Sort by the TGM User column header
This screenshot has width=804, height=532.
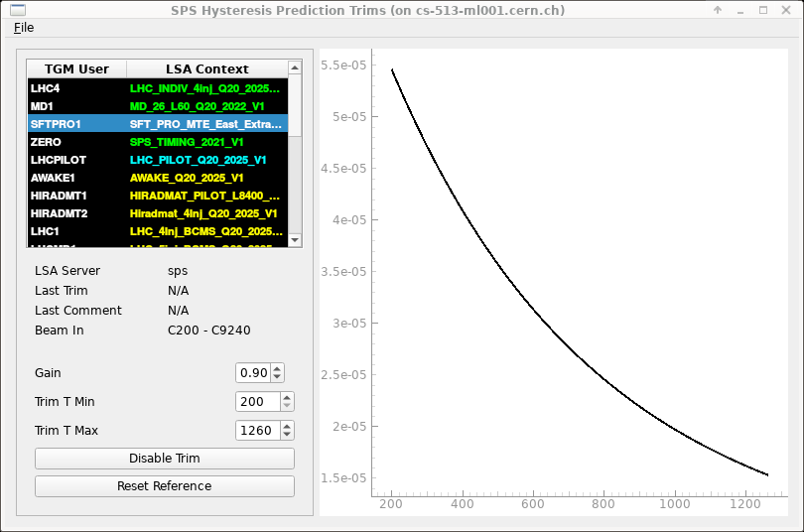[77, 69]
